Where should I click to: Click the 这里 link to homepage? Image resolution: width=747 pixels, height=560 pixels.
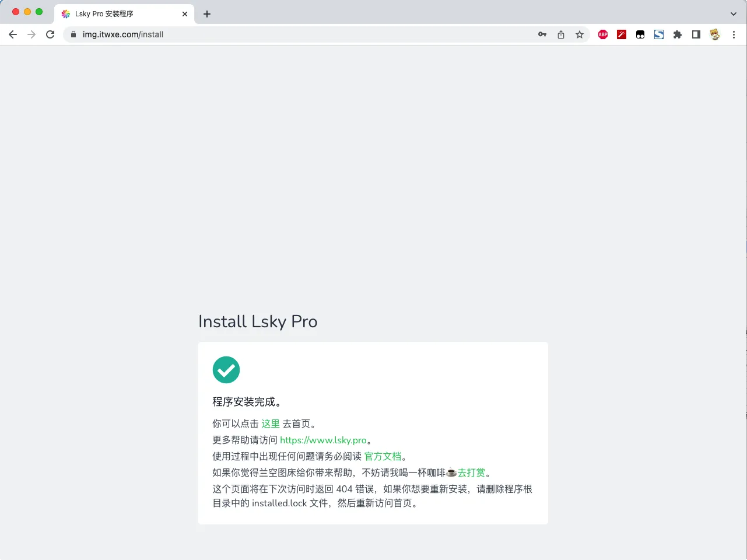click(271, 423)
